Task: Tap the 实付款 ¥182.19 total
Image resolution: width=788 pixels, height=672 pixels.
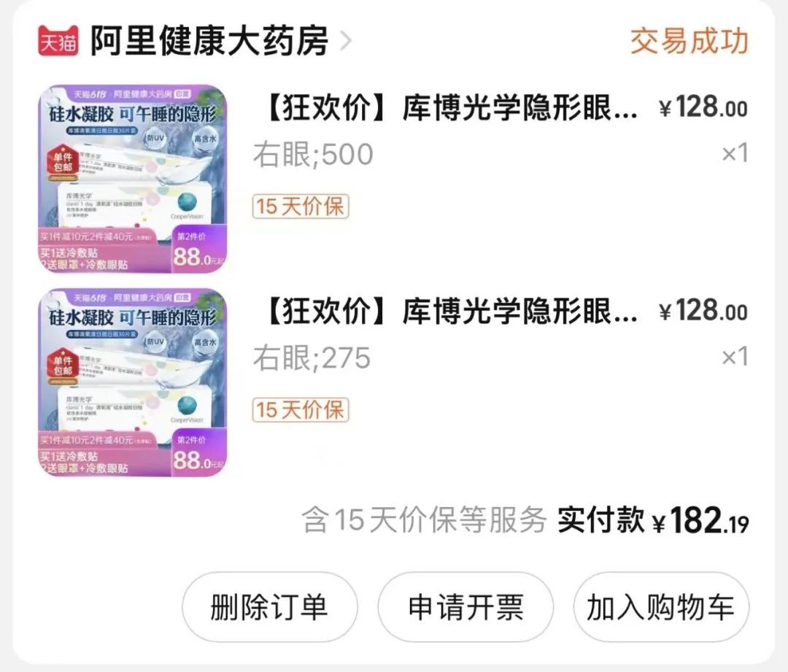Action: (653, 520)
